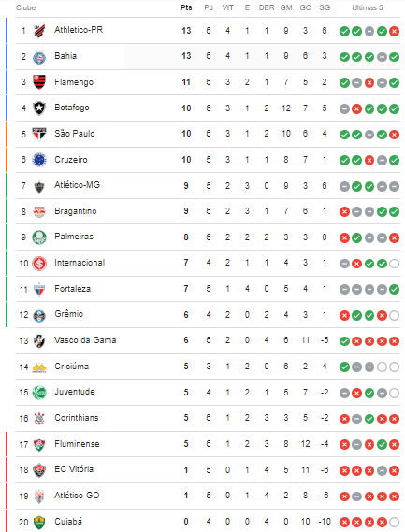Viewport: 405px width, 532px height.
Task: Open the Bahia team link
Action: click(x=65, y=56)
